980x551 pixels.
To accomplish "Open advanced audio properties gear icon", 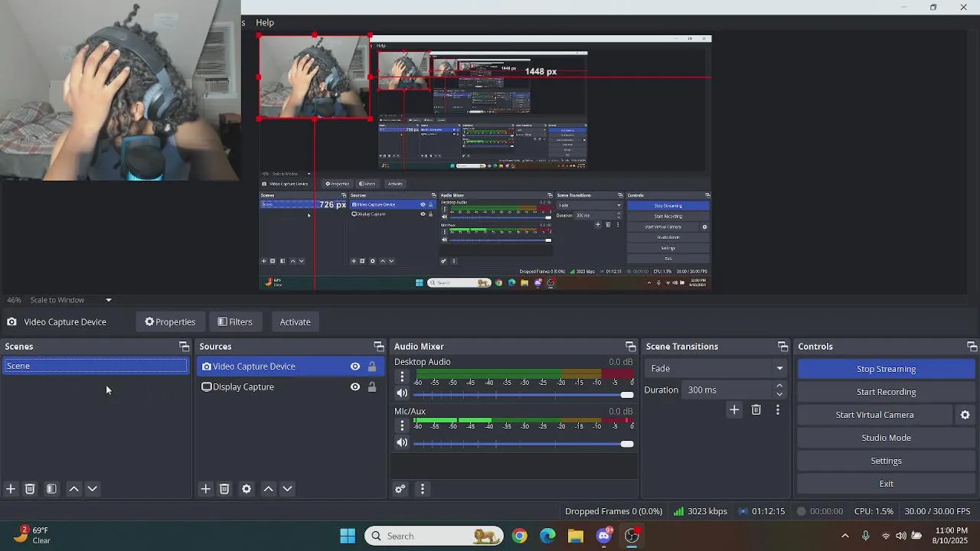I will point(400,489).
